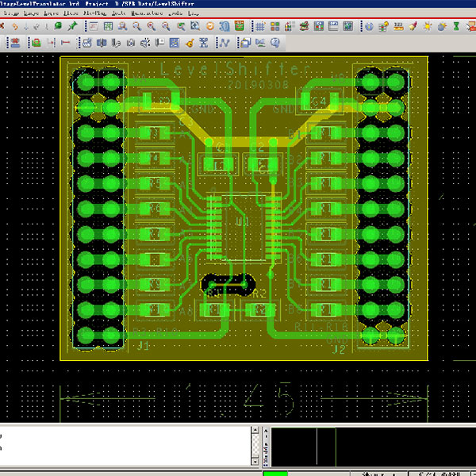
Task: Click the stacked windows icon near help
Action: tap(246, 43)
